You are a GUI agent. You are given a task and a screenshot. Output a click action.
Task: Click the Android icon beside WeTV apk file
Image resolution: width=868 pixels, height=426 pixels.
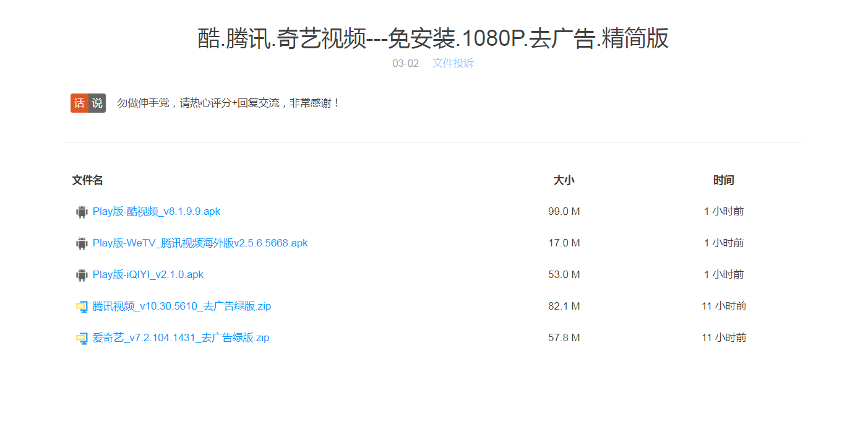(x=82, y=243)
